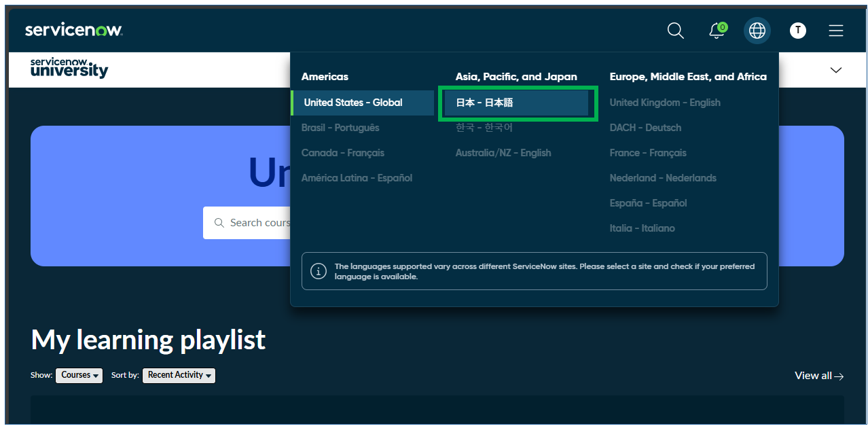This screenshot has height=426, width=868.
Task: Open the Show Courses dropdown
Action: (x=79, y=375)
